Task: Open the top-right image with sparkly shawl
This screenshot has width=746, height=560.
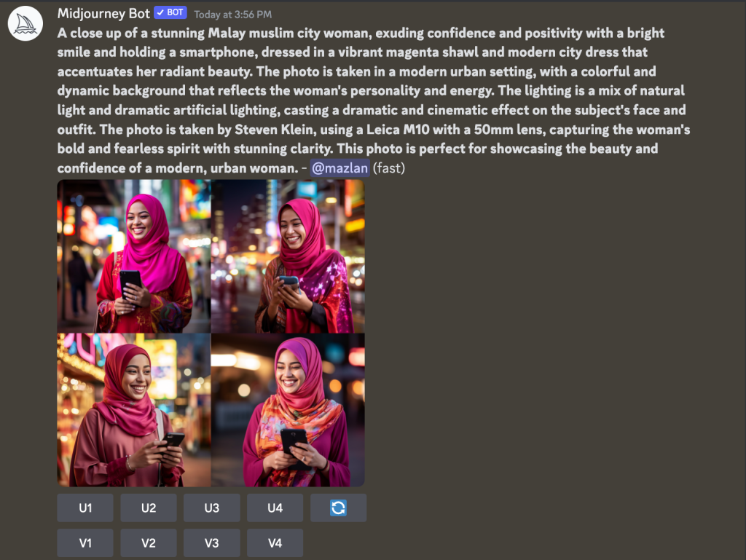Action: pyautogui.click(x=288, y=256)
